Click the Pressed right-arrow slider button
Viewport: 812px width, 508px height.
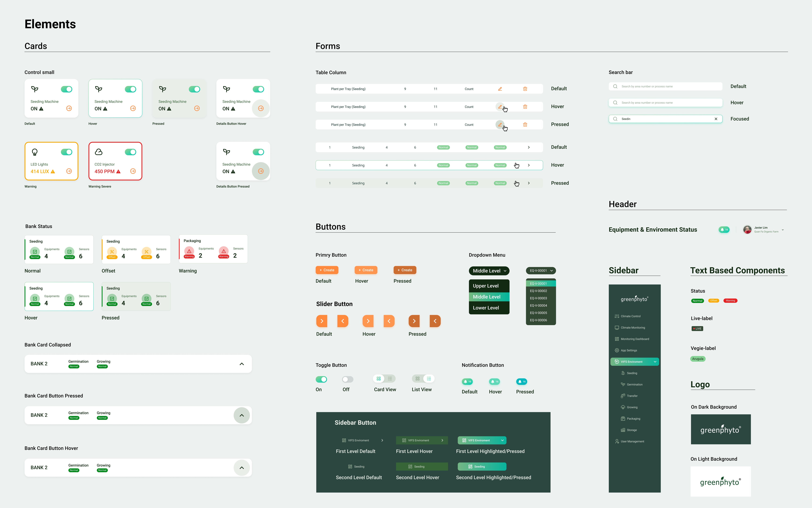pos(414,321)
